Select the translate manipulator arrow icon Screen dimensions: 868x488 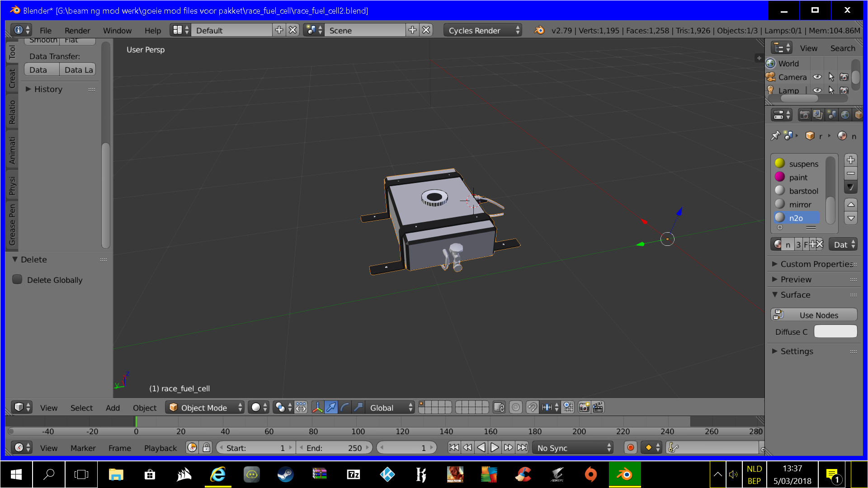pos(331,408)
